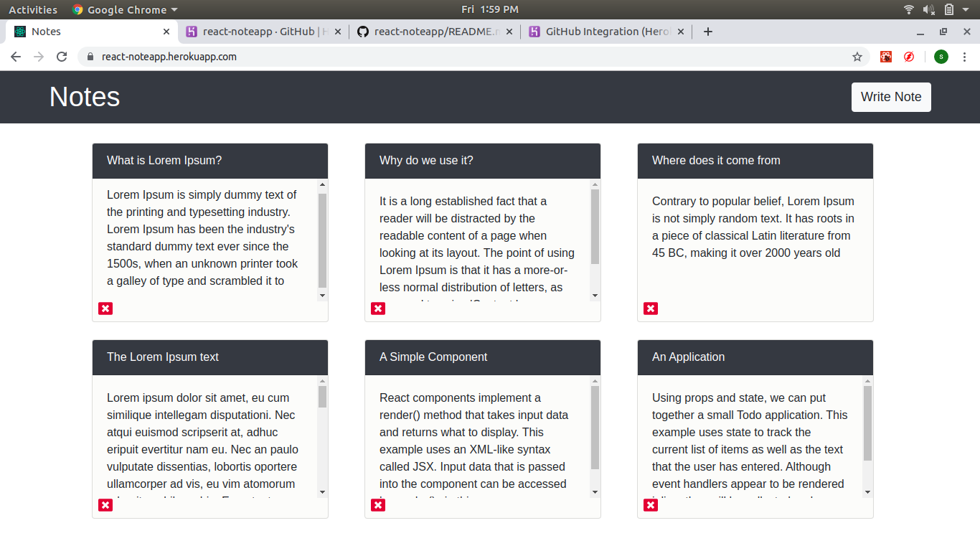Click scroll-up arrow in 'Why do we use it?' note
980x551 pixels.
[595, 184]
